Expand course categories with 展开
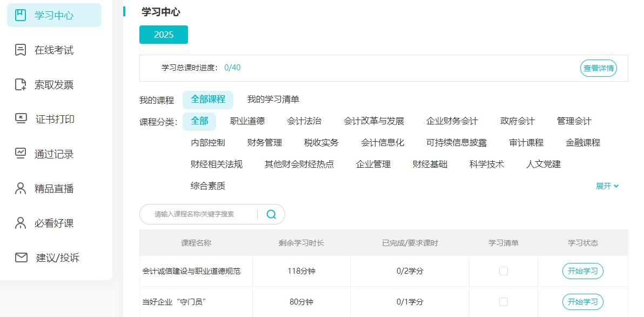 tap(607, 186)
